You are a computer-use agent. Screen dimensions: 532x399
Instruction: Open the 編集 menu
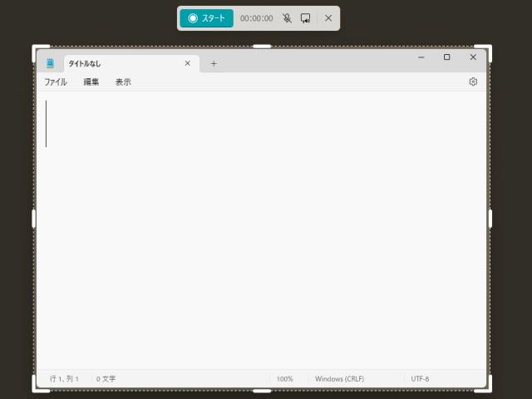coord(91,81)
